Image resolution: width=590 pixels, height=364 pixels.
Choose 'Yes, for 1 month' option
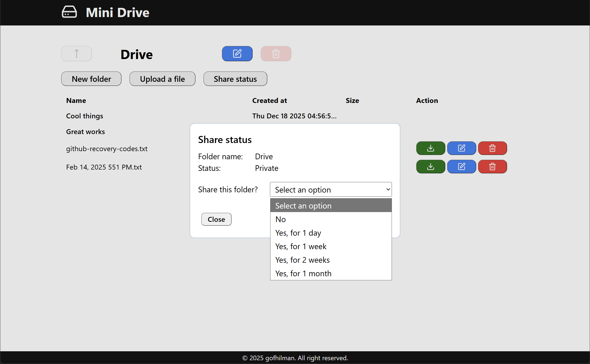click(303, 274)
